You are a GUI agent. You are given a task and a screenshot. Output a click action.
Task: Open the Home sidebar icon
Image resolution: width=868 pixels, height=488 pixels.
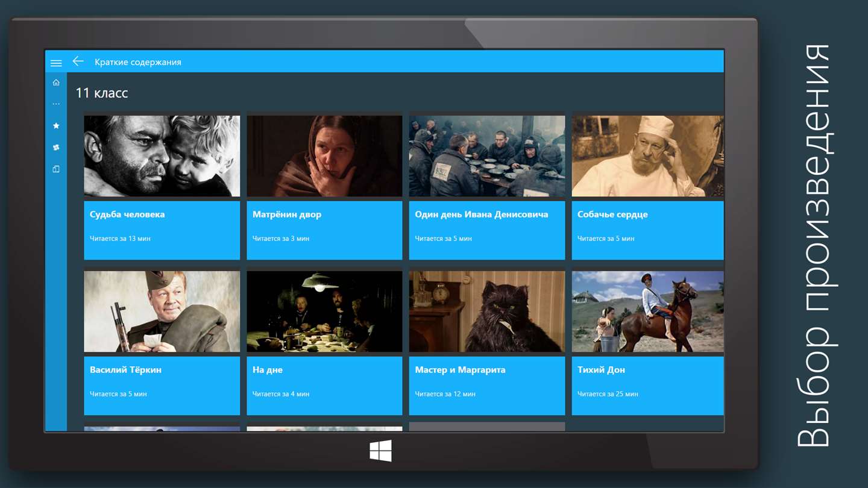[56, 83]
